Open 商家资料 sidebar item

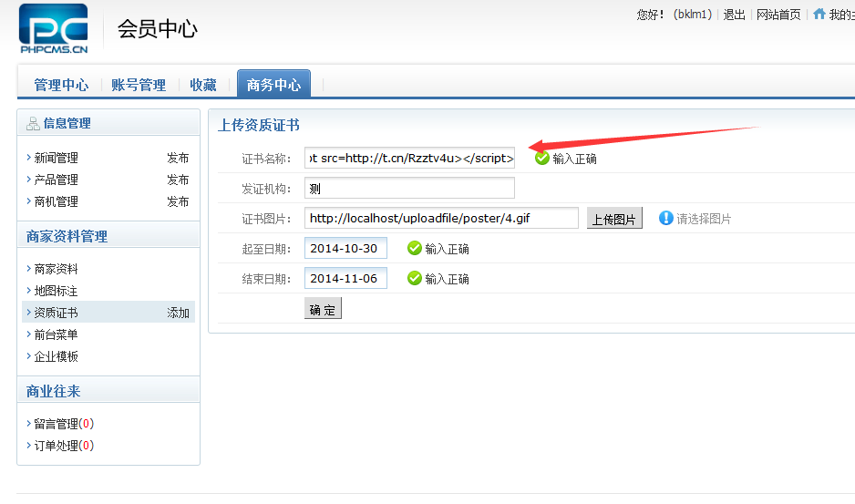57,269
